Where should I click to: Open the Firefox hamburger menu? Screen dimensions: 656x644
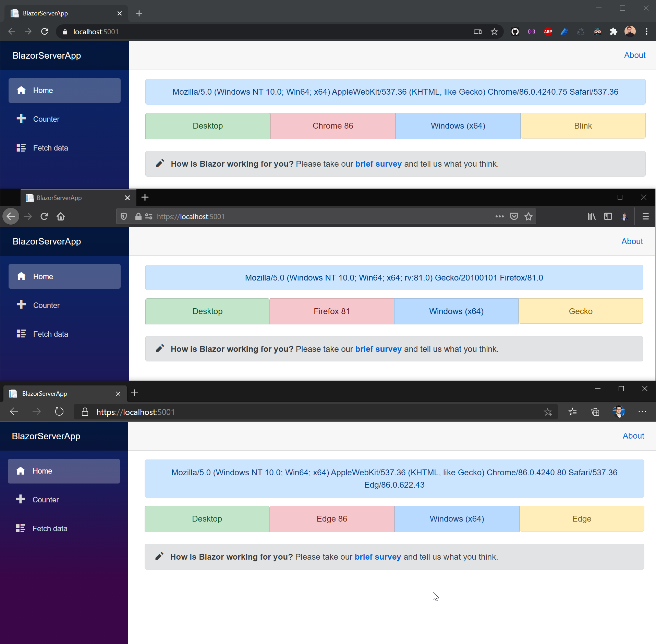[646, 216]
